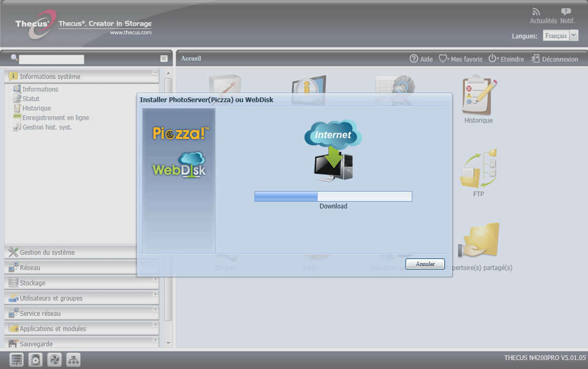Viewport: 588px width, 369px height.
Task: Open the Utilisateurs et groupes menu section
Action: pos(82,298)
